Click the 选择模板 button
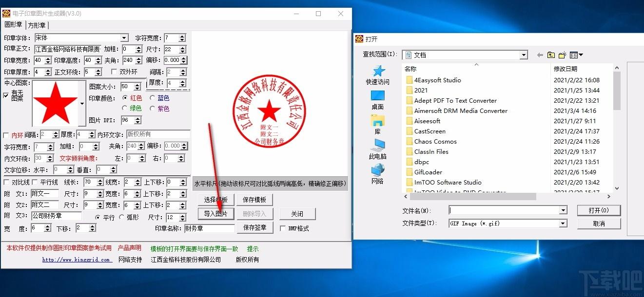 click(216, 200)
